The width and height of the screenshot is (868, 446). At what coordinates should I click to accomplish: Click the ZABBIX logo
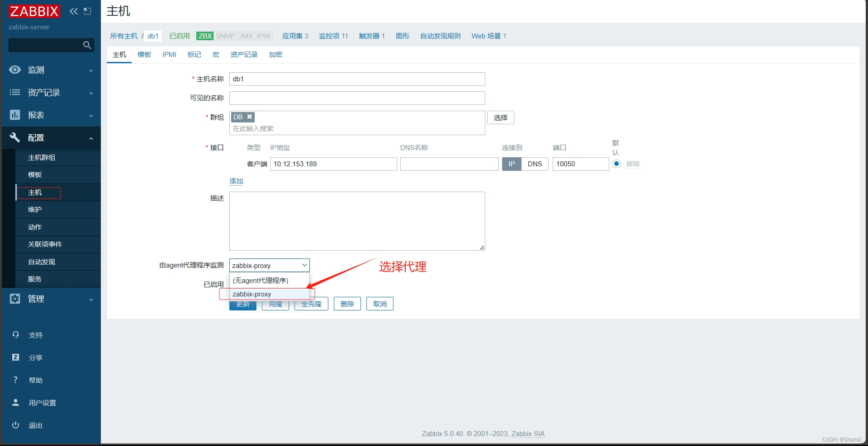(x=34, y=11)
